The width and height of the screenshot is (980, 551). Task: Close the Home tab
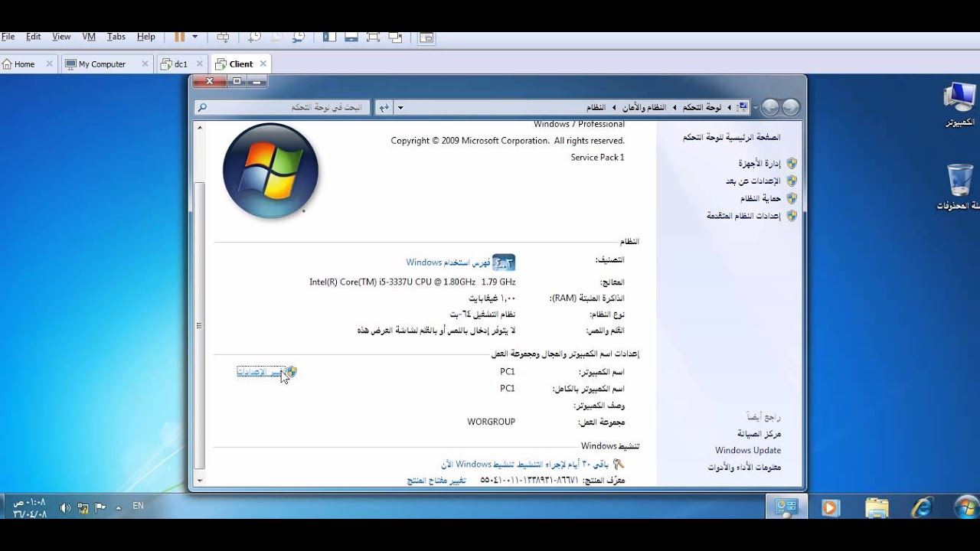pyautogui.click(x=50, y=64)
